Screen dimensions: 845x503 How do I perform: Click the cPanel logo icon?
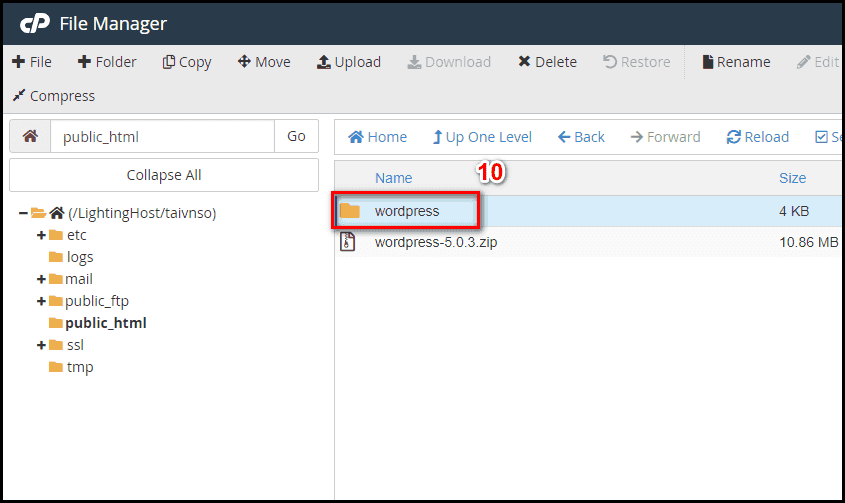(35, 24)
